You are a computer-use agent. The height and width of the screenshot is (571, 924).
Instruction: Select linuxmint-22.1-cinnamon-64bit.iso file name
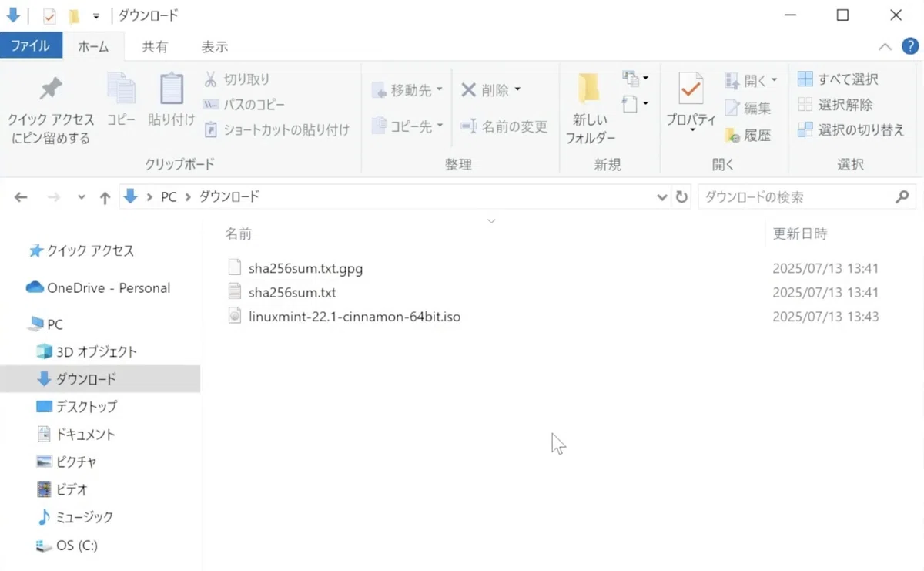(355, 316)
